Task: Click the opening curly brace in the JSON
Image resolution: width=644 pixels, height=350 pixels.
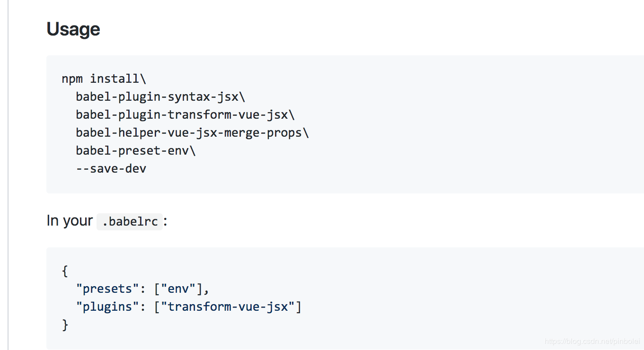Action: pos(65,271)
